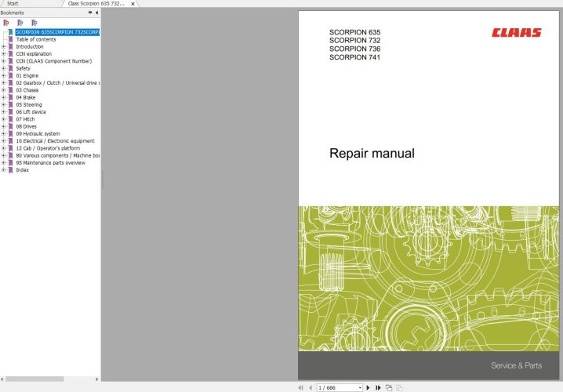Viewport: 563px width, 392px height.
Task: Click the first bookmark tool icon
Action: pos(6,23)
